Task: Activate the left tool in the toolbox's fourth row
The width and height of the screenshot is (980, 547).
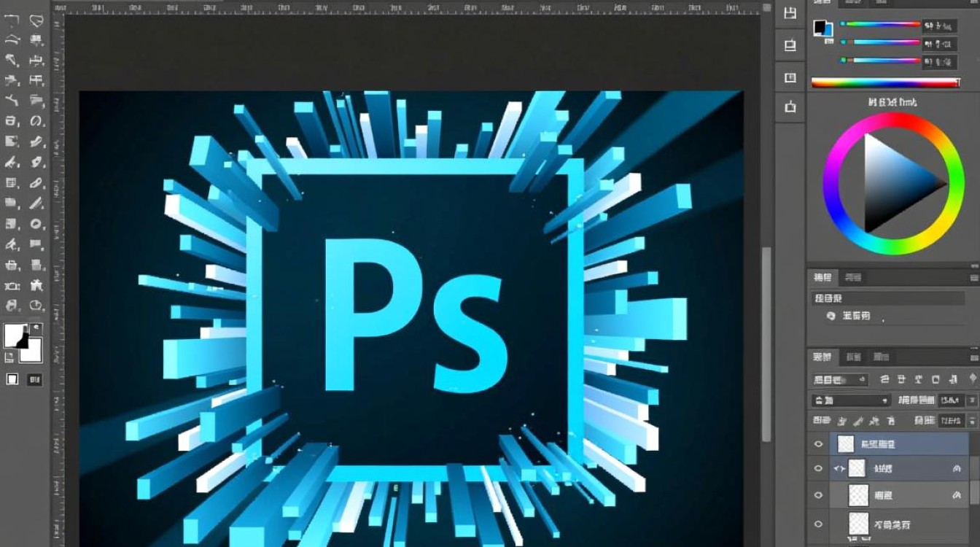Action: (x=12, y=80)
